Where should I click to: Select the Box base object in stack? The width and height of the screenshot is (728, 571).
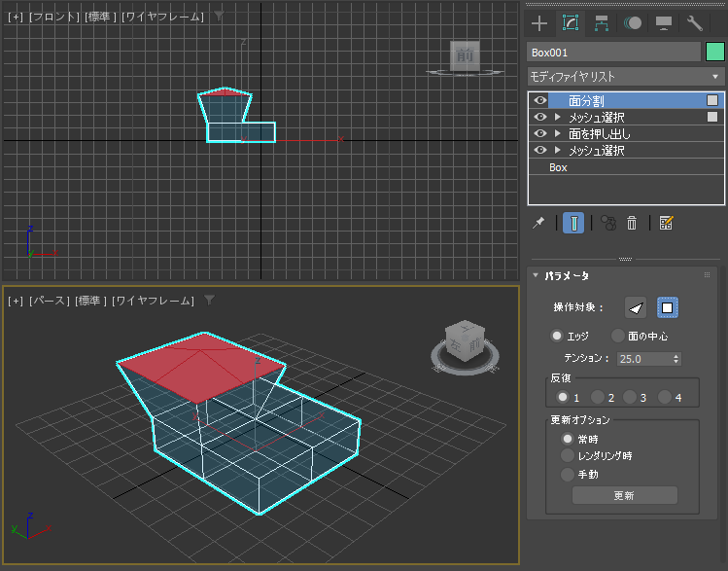pos(626,167)
